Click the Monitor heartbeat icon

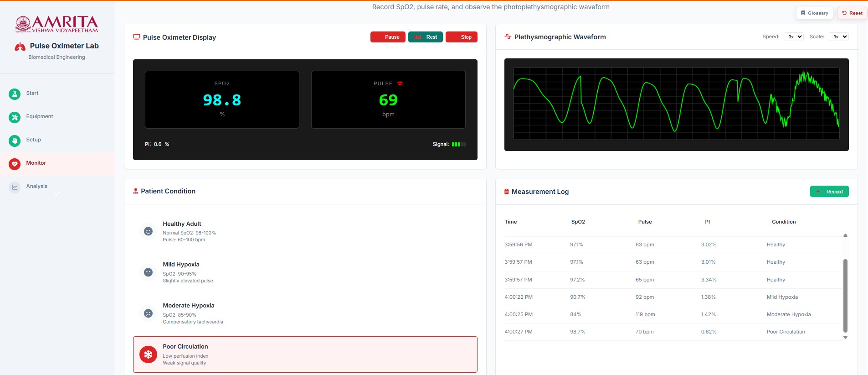(15, 164)
